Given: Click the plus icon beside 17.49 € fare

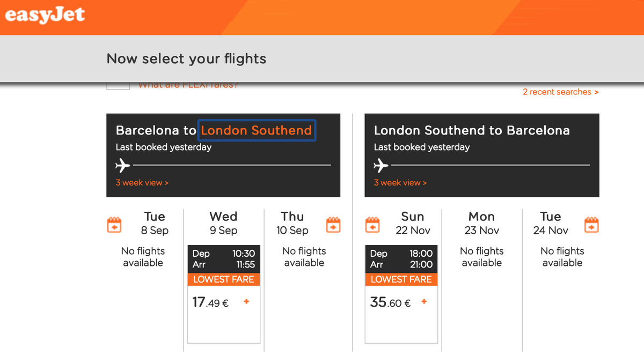Looking at the screenshot, I should click(x=246, y=302).
